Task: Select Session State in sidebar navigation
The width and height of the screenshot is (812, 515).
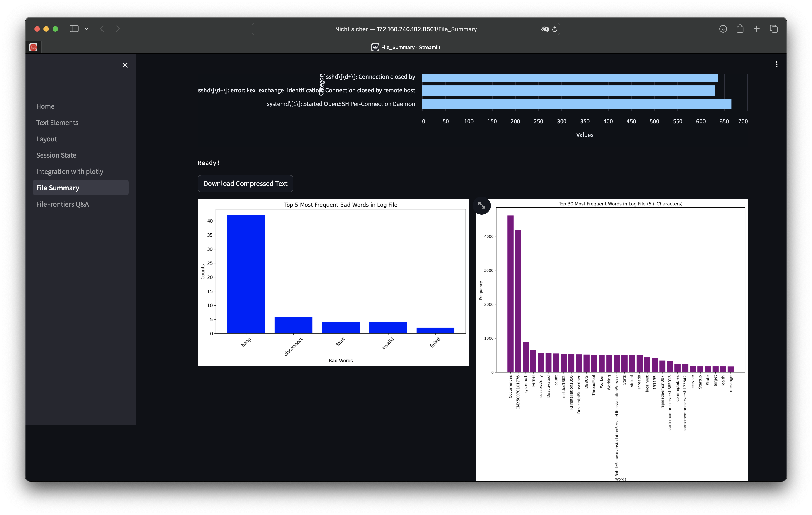Action: click(56, 155)
